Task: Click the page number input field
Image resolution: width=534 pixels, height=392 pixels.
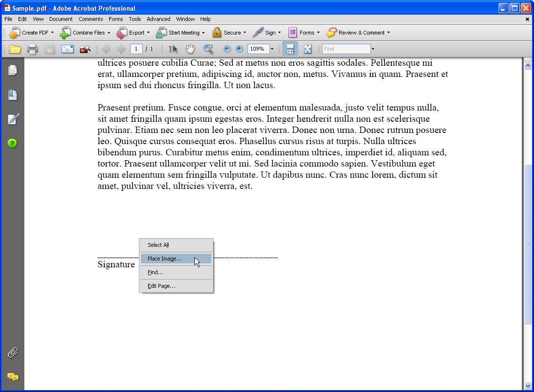Action: click(136, 49)
